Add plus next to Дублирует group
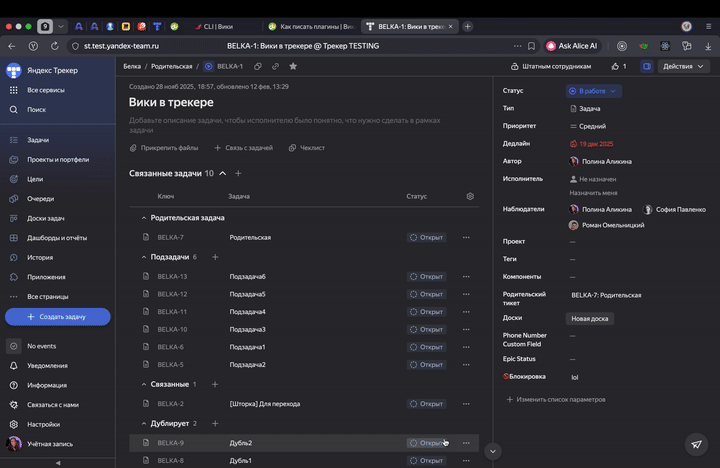The image size is (720, 468). tap(215, 423)
